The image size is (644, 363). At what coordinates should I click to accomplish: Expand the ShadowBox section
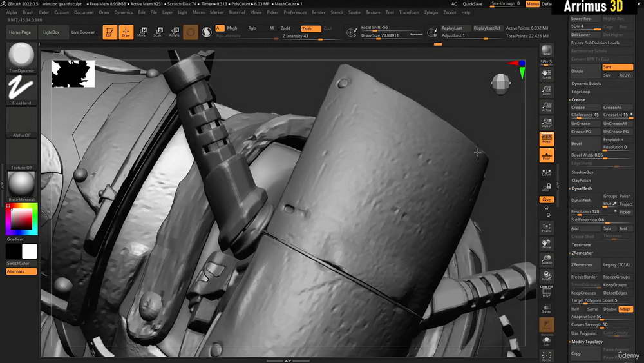click(x=582, y=172)
